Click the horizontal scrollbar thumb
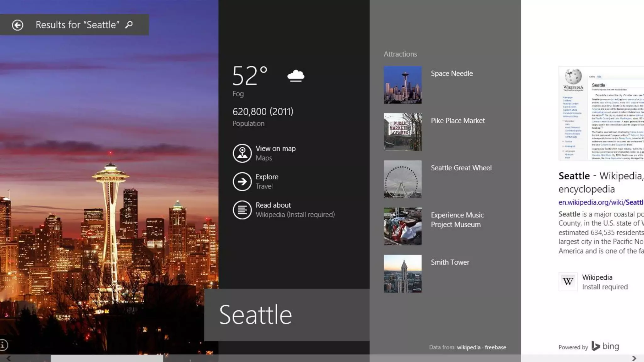This screenshot has height=362, width=644. 107,358
